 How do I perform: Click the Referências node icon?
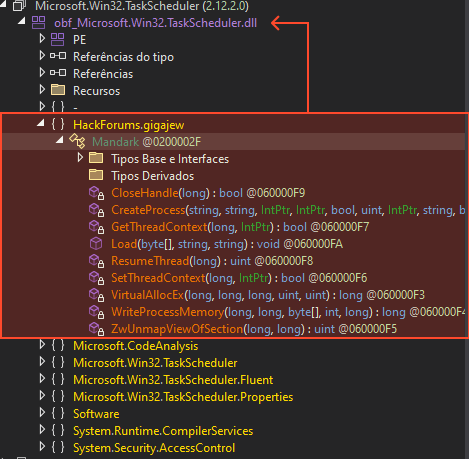pos(58,73)
